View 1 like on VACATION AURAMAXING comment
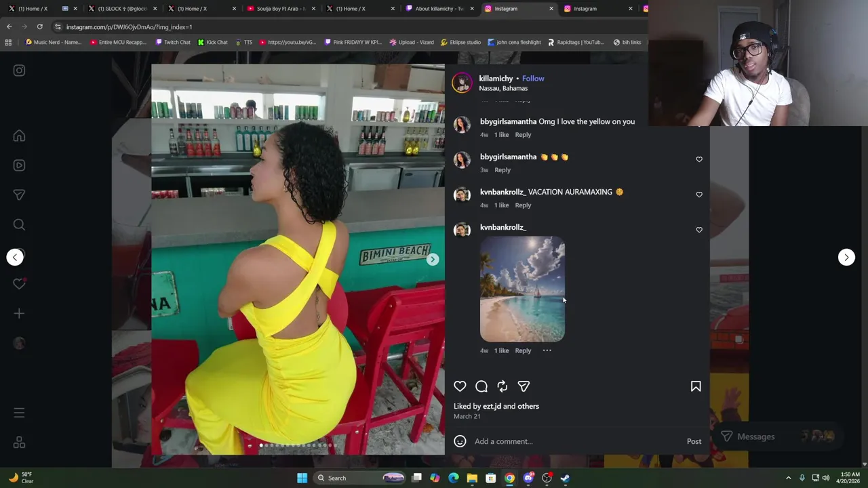The image size is (868, 488). click(501, 205)
